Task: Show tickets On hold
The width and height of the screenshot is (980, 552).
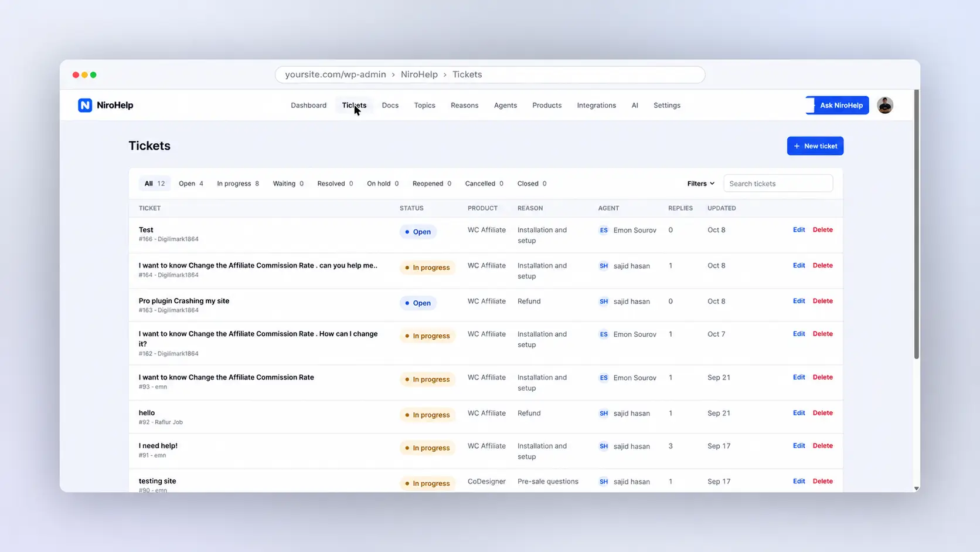Action: tap(383, 184)
